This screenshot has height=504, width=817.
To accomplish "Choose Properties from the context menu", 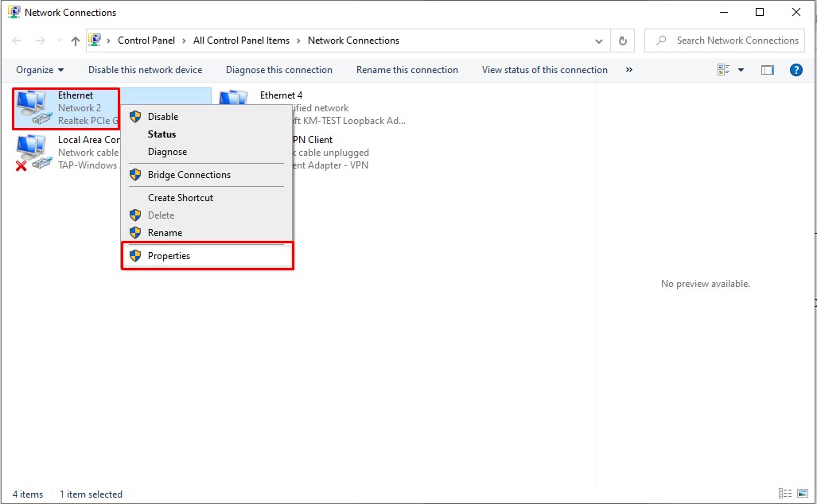I will 169,256.
